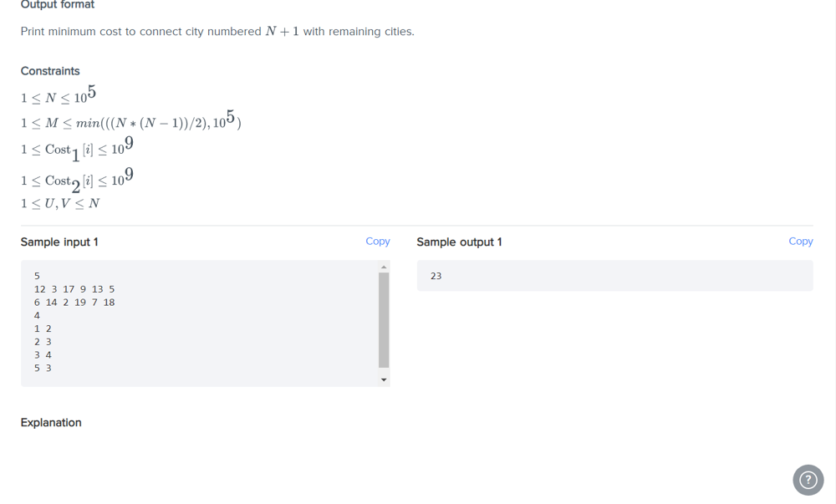836x504 pixels.
Task: Click the Sample output 1 heading
Action: [x=459, y=242]
